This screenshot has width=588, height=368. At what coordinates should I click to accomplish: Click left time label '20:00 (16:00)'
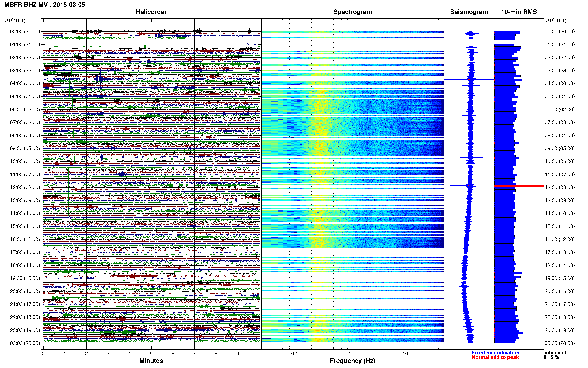(25, 291)
